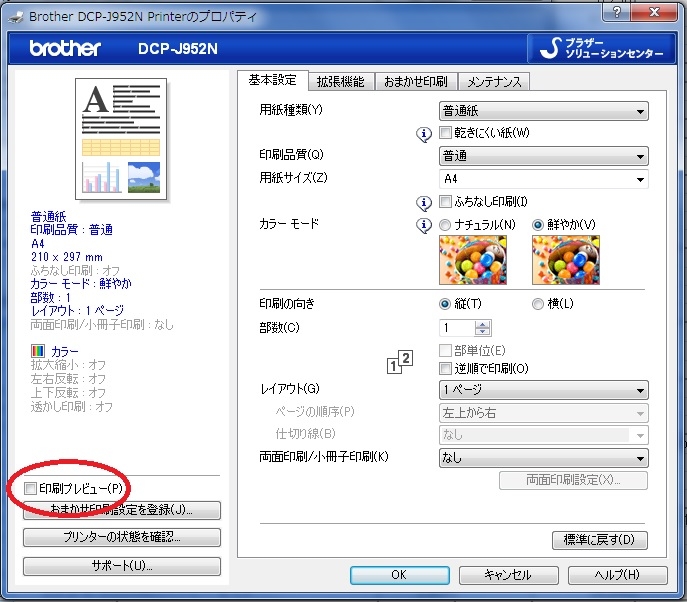Switch to the おまかせ印刷 tab
The height and width of the screenshot is (602, 687).
click(x=416, y=81)
